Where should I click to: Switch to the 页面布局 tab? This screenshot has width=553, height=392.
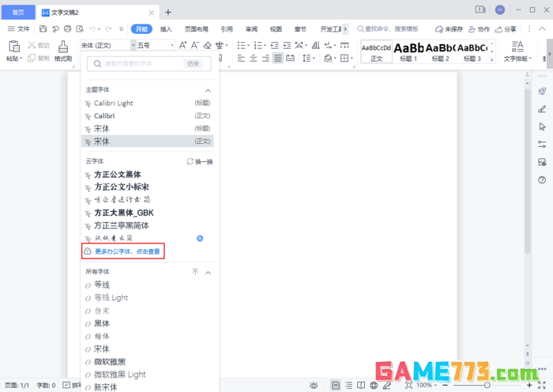tap(197, 29)
